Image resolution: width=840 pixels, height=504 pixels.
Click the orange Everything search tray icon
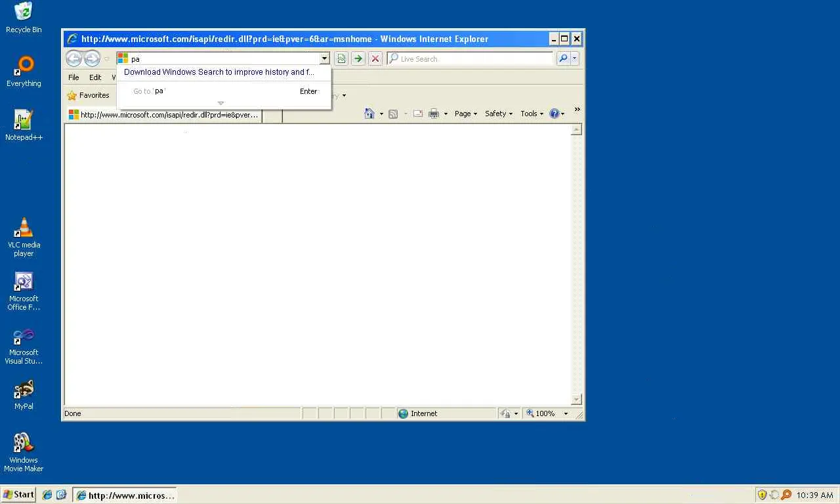coord(786,495)
